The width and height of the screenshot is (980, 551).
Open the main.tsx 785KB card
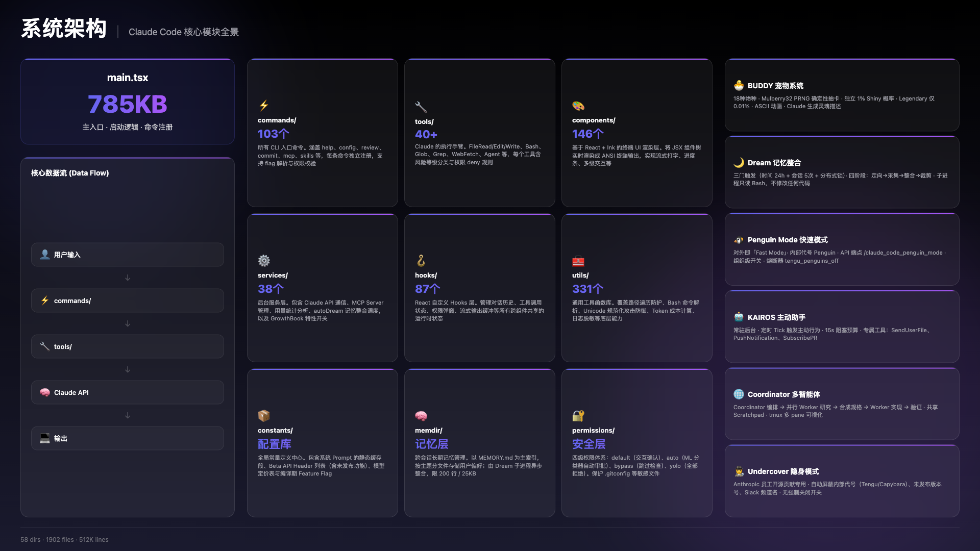(x=128, y=102)
